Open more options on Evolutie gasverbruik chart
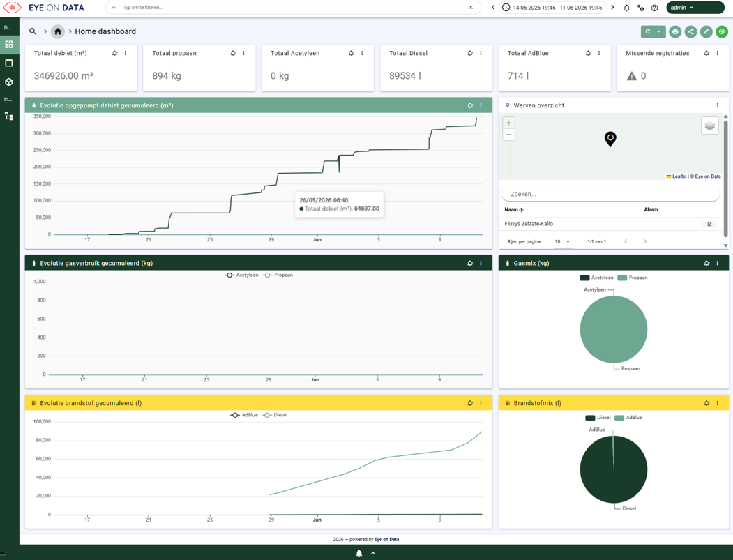This screenshot has height=560, width=733. 481,263
